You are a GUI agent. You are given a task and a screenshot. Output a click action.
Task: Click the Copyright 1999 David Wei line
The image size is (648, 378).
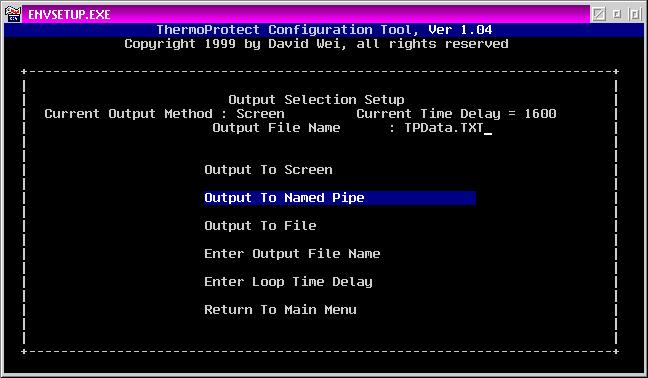[316, 44]
